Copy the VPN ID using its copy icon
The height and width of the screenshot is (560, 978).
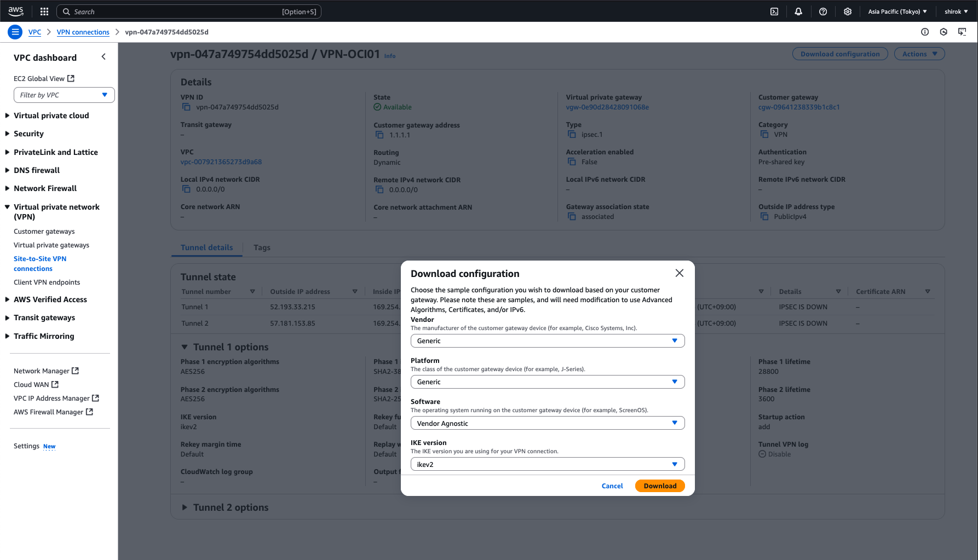(x=186, y=107)
